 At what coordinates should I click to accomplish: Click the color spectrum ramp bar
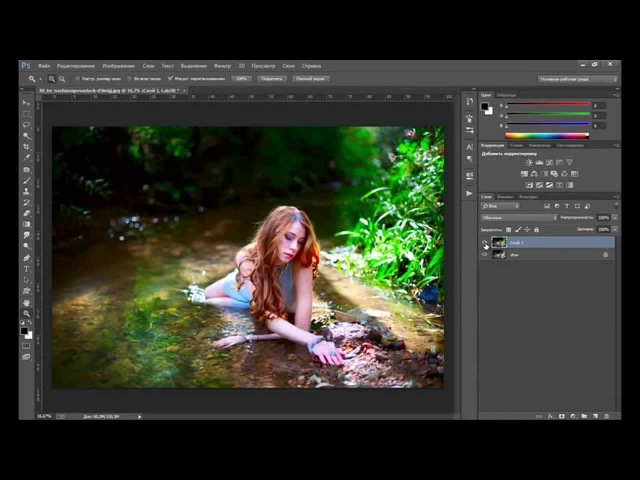coord(546,135)
